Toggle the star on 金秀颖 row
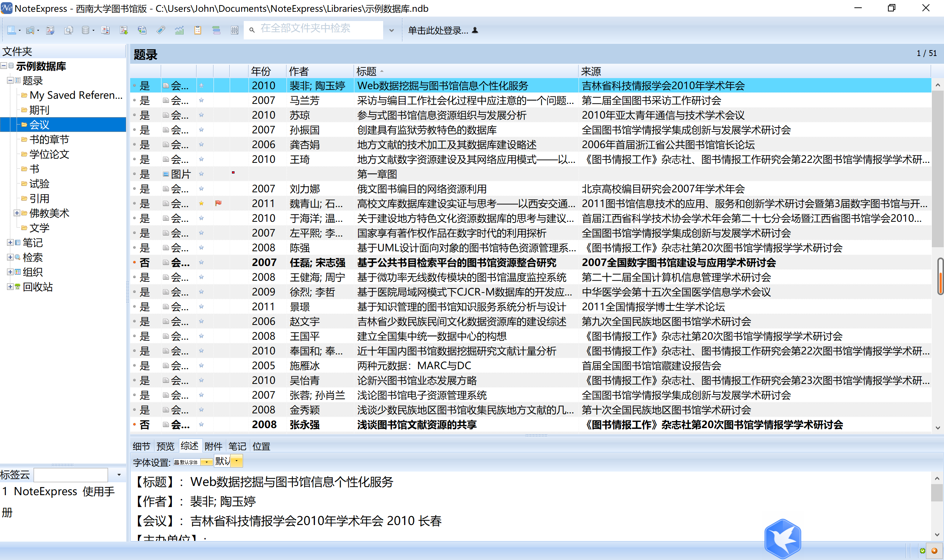The width and height of the screenshot is (944, 560). point(201,410)
